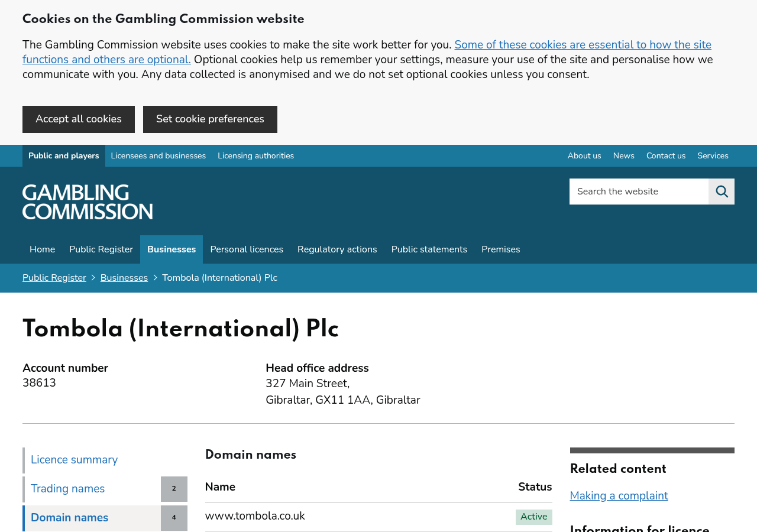Switch to Licensees and businesses section
This screenshot has width=757, height=532.
point(158,156)
